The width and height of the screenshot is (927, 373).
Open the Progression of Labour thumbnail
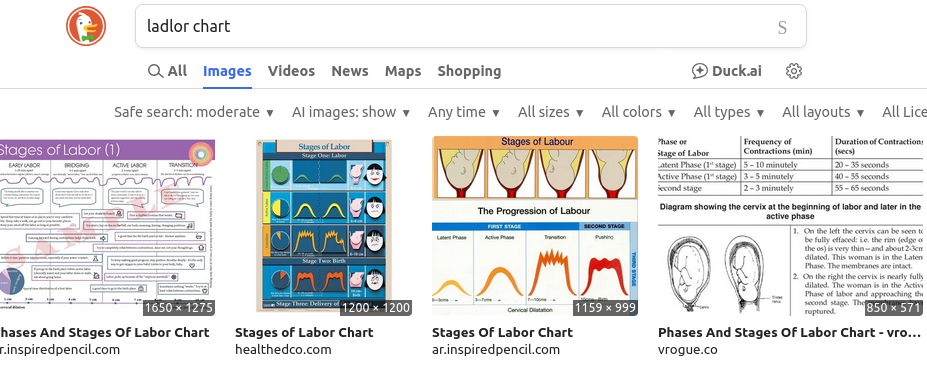coord(535,226)
